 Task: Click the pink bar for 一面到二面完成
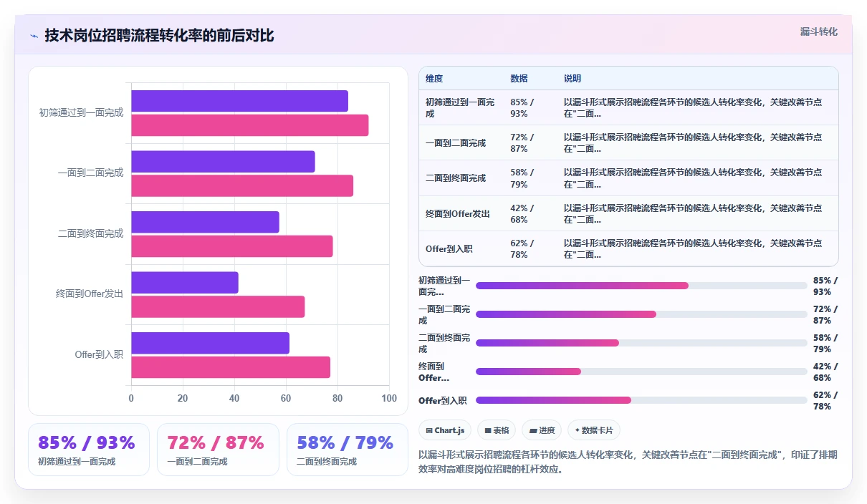click(242, 186)
